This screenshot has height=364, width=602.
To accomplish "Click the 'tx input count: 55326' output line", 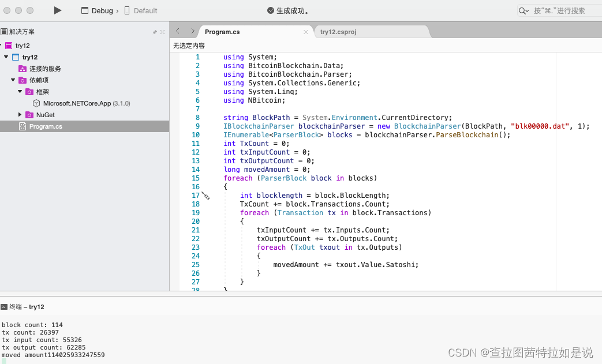I will (42, 340).
